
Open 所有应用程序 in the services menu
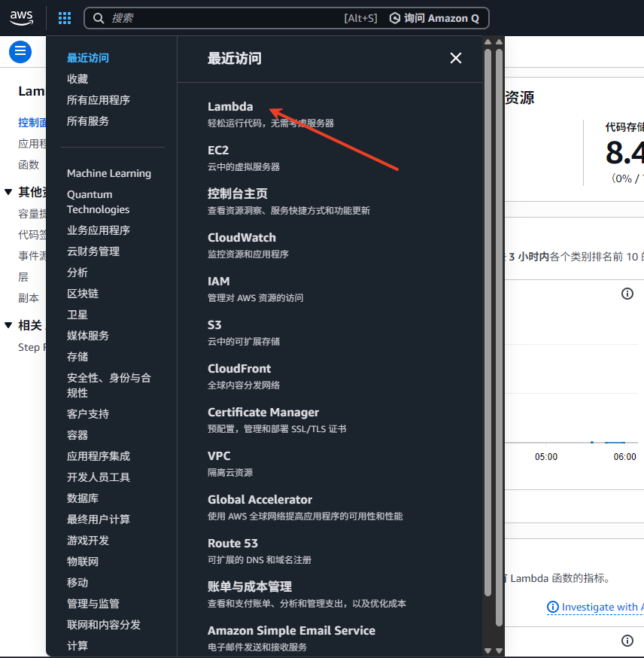pos(98,100)
